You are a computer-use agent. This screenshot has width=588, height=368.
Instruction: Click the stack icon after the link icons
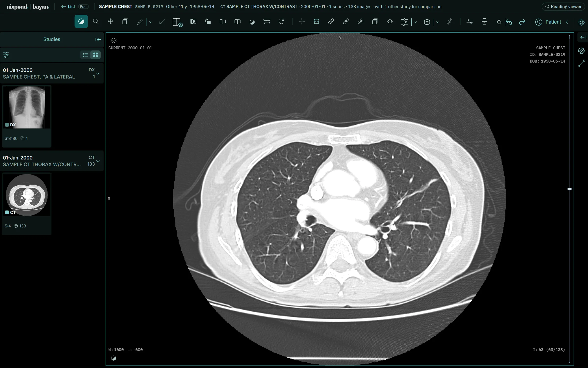tap(375, 22)
